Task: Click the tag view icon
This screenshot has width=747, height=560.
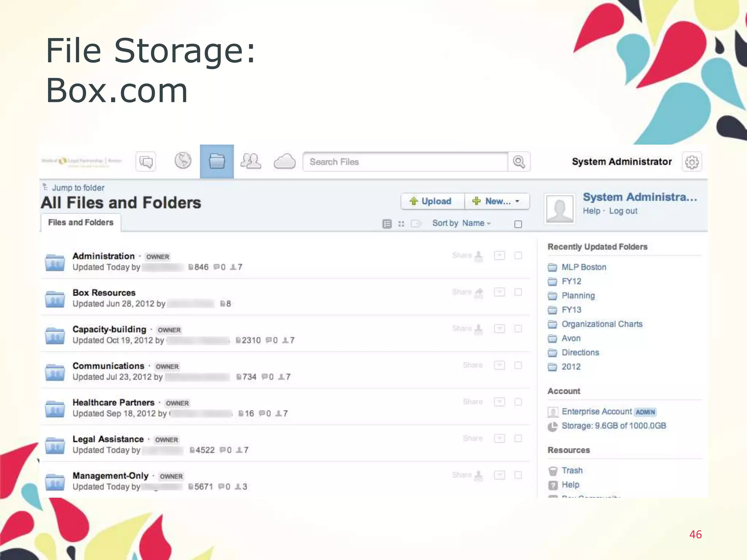Action: [416, 223]
